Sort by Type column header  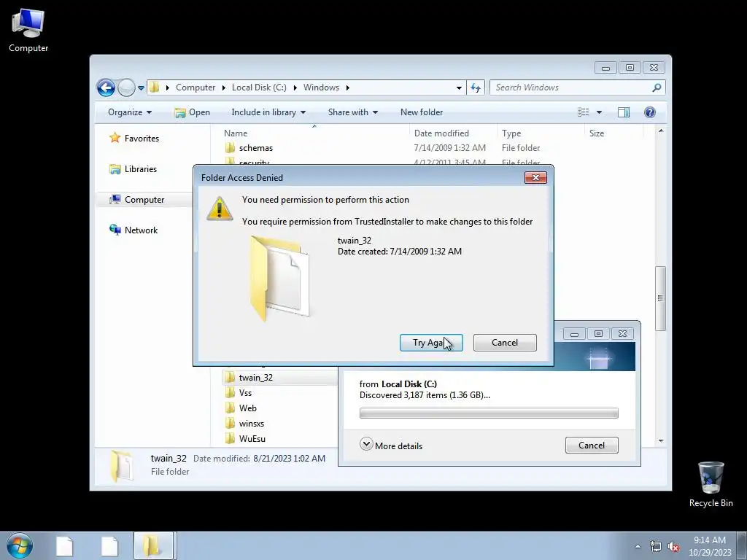click(x=511, y=133)
